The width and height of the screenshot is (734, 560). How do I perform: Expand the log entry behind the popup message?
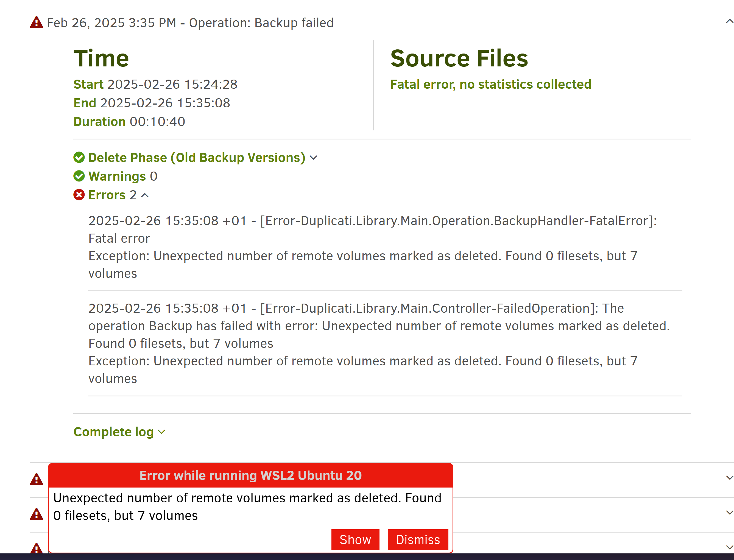click(729, 513)
